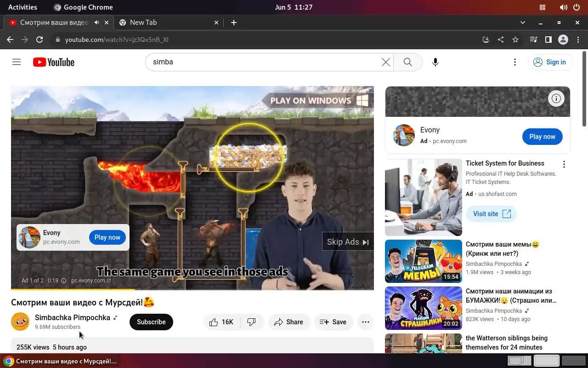Like the video with thumbs up
Image resolution: width=588 pixels, height=368 pixels.
(221, 322)
